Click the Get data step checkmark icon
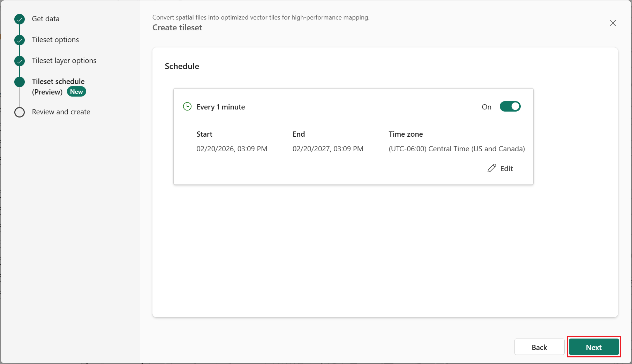Screen dimensions: 632x364 [20, 19]
